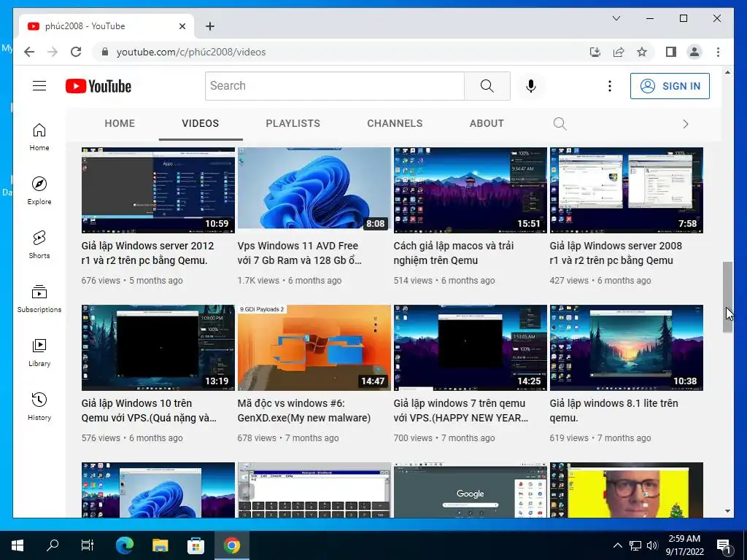Open tab search dropdown arrow

pyautogui.click(x=616, y=18)
